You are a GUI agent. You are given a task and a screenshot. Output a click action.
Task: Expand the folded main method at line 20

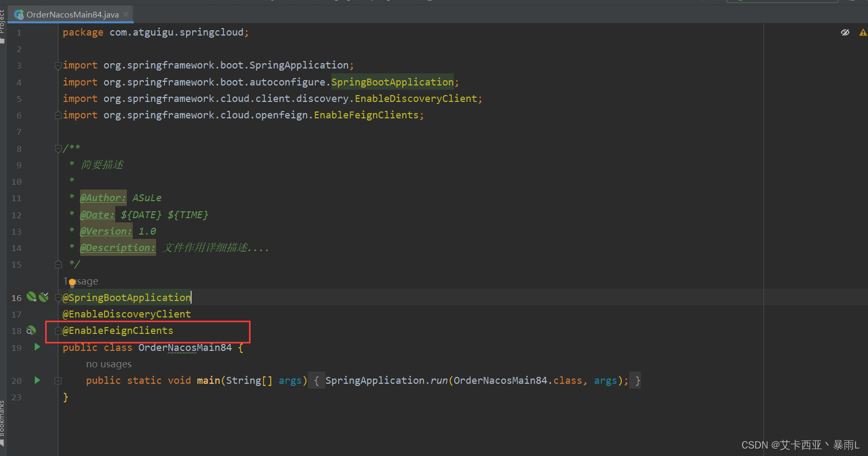58,381
